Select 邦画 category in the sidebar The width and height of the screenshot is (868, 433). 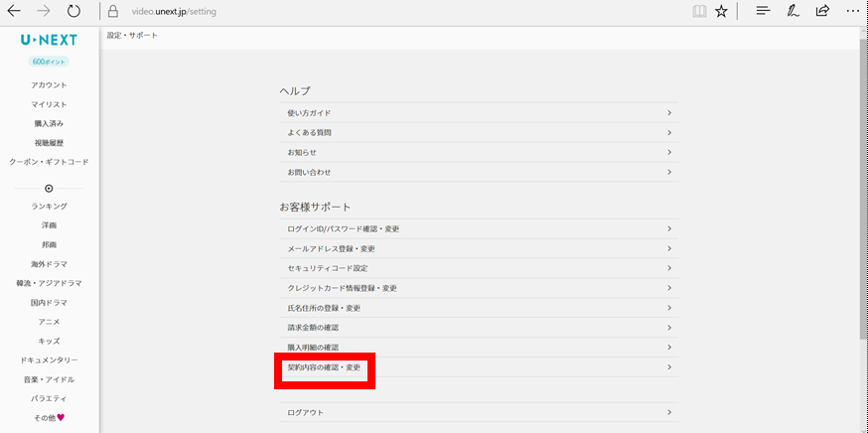[x=49, y=244]
